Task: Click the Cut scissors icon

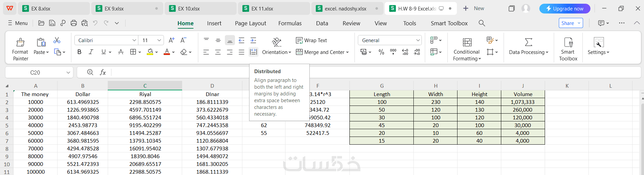Action: [57, 40]
